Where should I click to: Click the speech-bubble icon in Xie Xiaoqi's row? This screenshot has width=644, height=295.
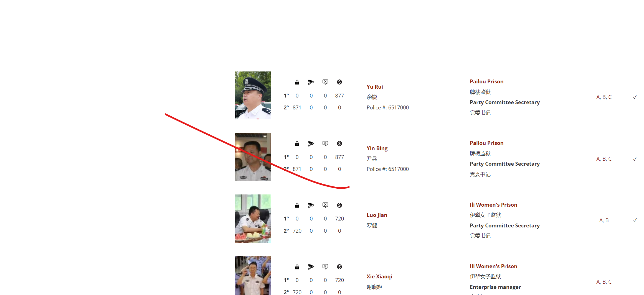click(x=325, y=267)
